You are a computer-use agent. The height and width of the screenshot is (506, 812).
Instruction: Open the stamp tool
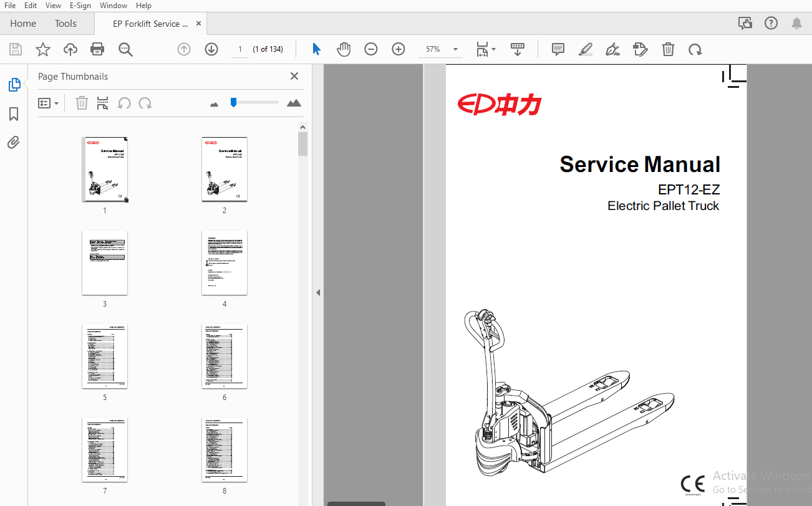640,49
